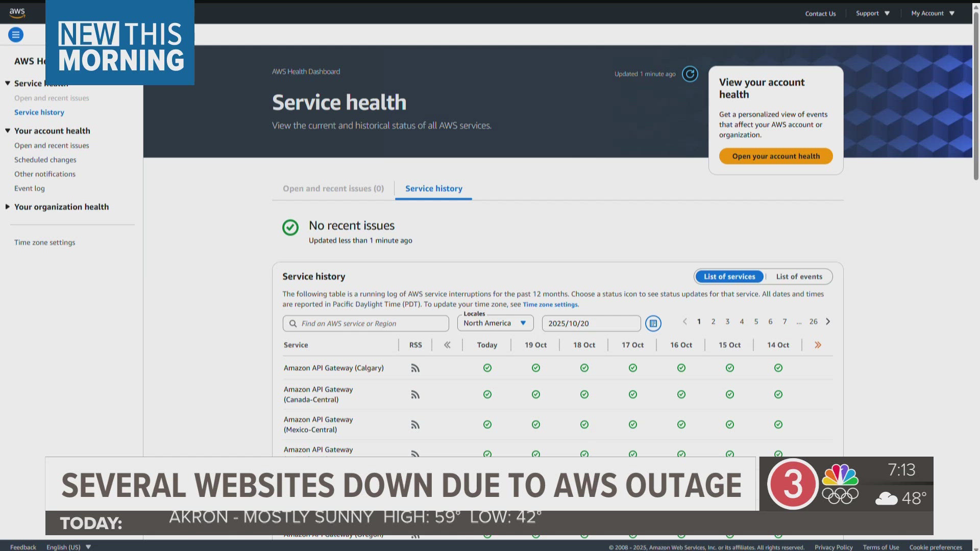Expand Your organization health section
The width and height of the screenshot is (980, 551).
(x=61, y=207)
